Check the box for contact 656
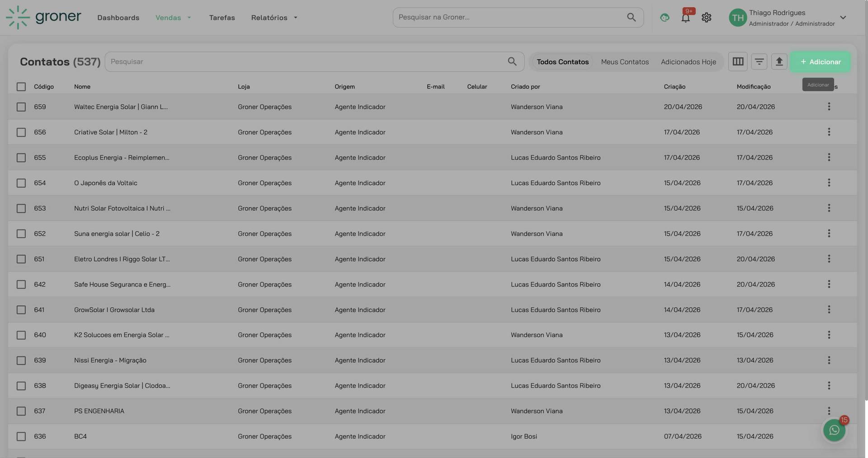Image resolution: width=868 pixels, height=458 pixels. click(x=21, y=132)
